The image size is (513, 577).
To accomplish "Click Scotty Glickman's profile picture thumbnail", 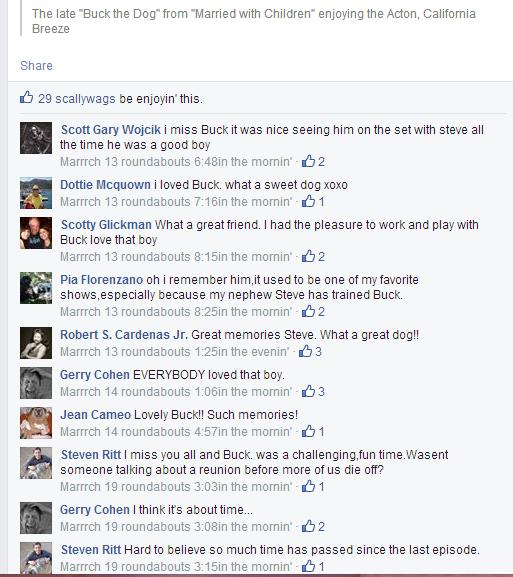I will [36, 233].
